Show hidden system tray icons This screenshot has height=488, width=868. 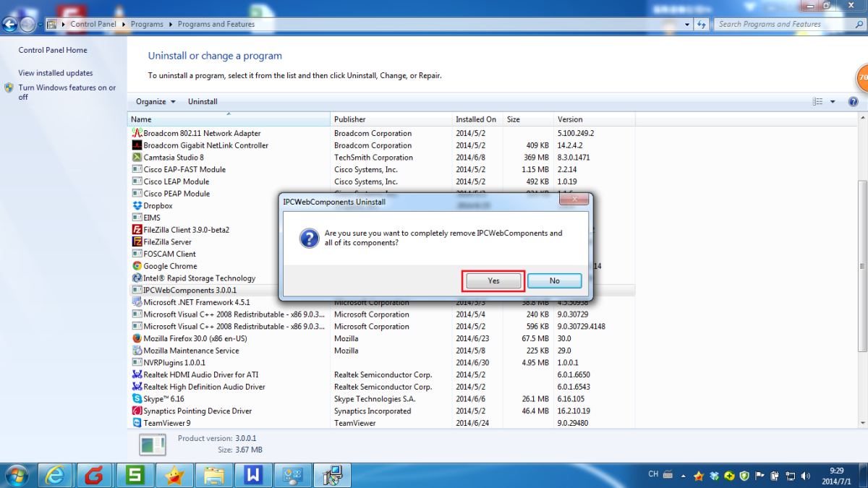[684, 476]
